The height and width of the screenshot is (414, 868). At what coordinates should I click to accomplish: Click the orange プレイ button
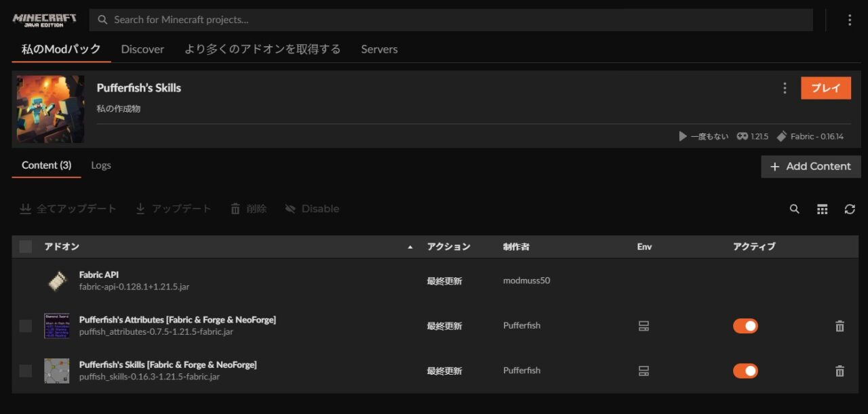(x=826, y=88)
